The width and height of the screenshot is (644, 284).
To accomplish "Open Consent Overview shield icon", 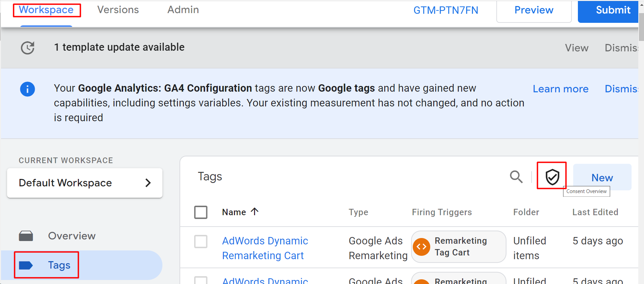I will (x=552, y=177).
